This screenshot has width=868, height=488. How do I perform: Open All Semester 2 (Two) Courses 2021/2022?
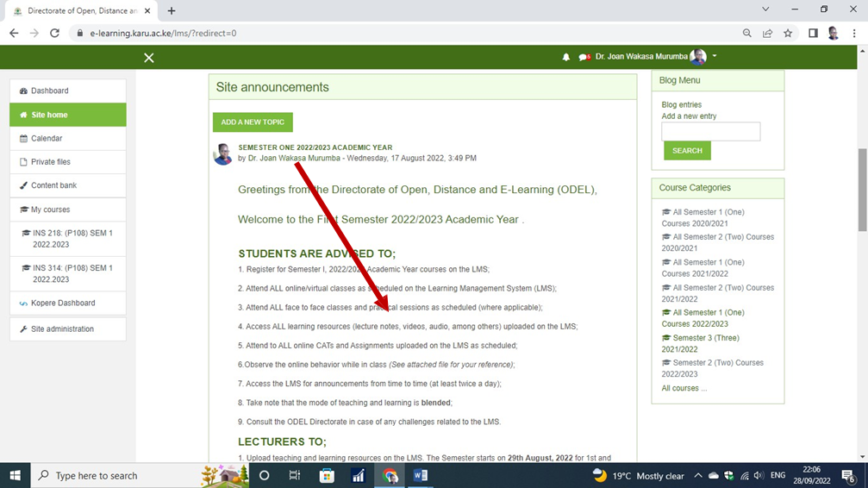pyautogui.click(x=718, y=293)
